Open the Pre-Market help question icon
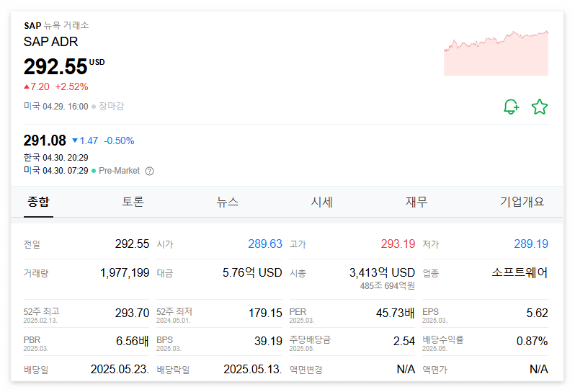Image resolution: width=575 pixels, height=392 pixels. 149,171
